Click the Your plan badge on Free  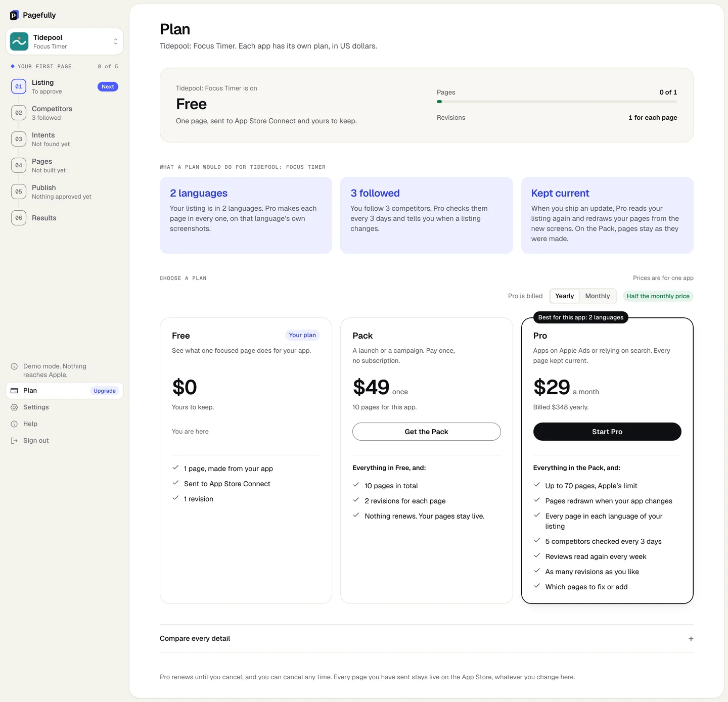point(302,335)
